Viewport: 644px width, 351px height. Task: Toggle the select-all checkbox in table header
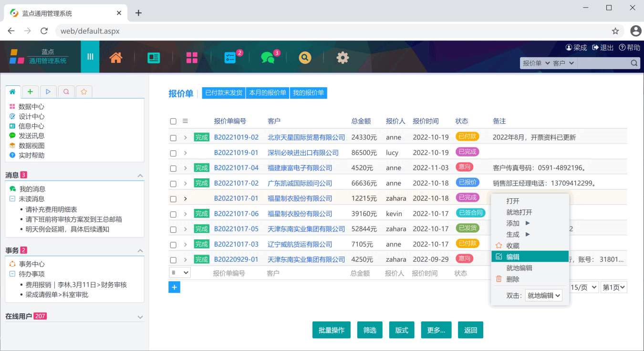point(173,122)
